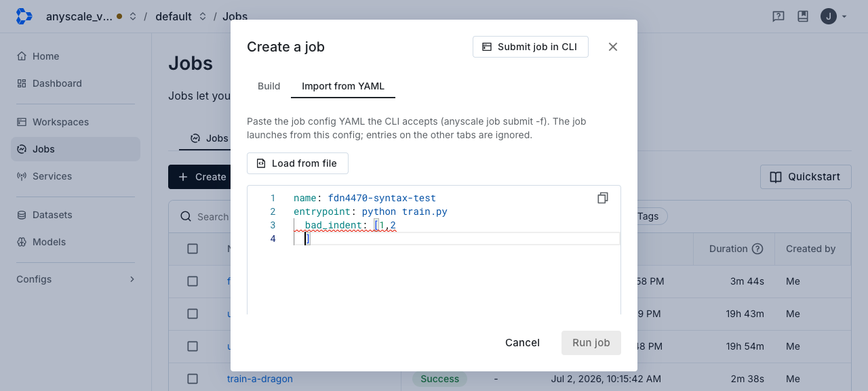The image size is (868, 391).
Task: Open the help question-mark icon in header
Action: 778,16
